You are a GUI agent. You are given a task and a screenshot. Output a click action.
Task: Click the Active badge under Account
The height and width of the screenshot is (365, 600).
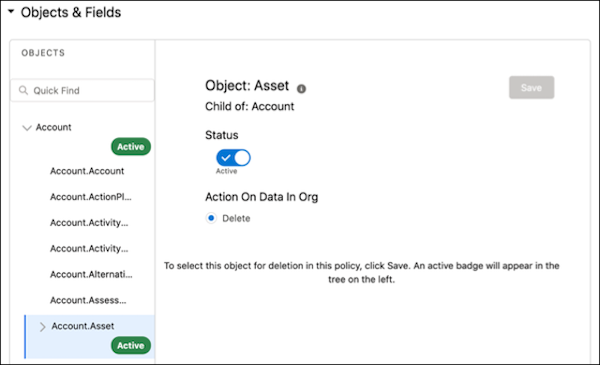(131, 147)
